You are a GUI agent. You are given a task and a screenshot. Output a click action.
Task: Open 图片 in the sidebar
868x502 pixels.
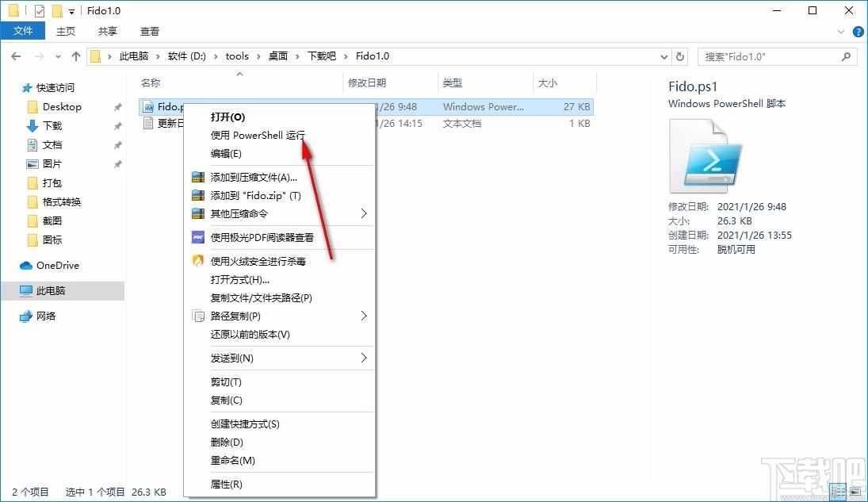click(x=52, y=164)
